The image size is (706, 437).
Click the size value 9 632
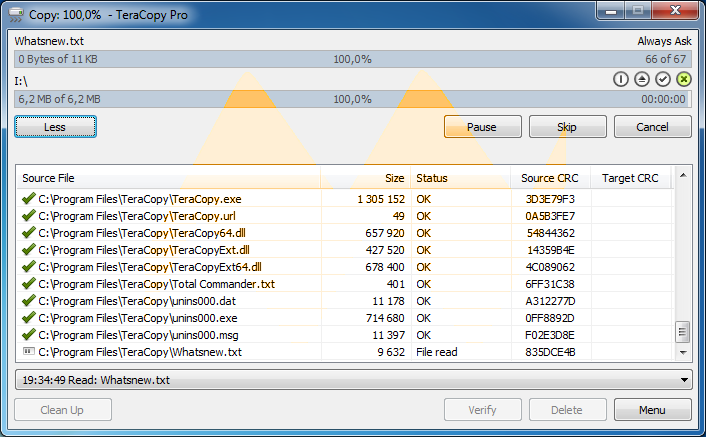[391, 352]
